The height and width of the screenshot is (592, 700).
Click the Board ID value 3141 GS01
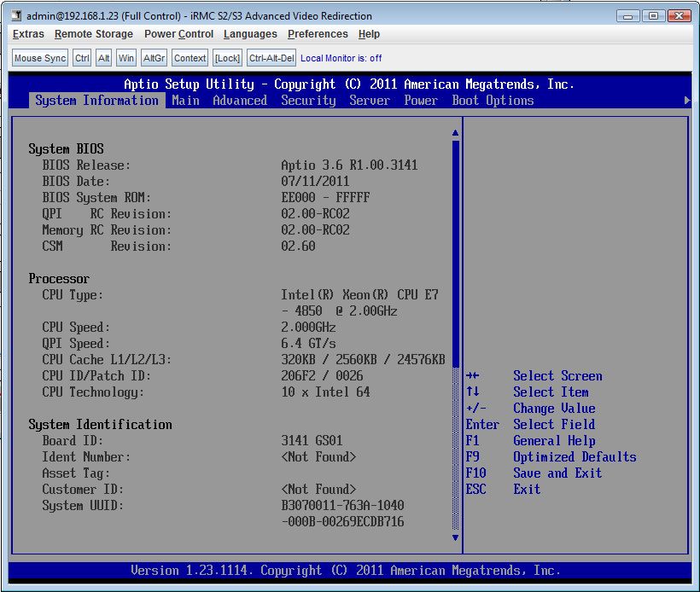(x=312, y=440)
